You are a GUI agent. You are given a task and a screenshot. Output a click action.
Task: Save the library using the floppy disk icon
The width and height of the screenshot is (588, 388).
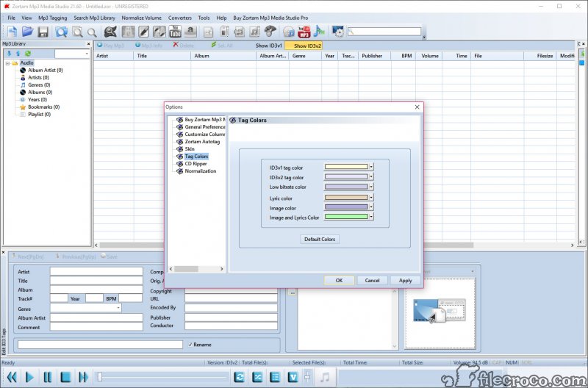(43, 32)
